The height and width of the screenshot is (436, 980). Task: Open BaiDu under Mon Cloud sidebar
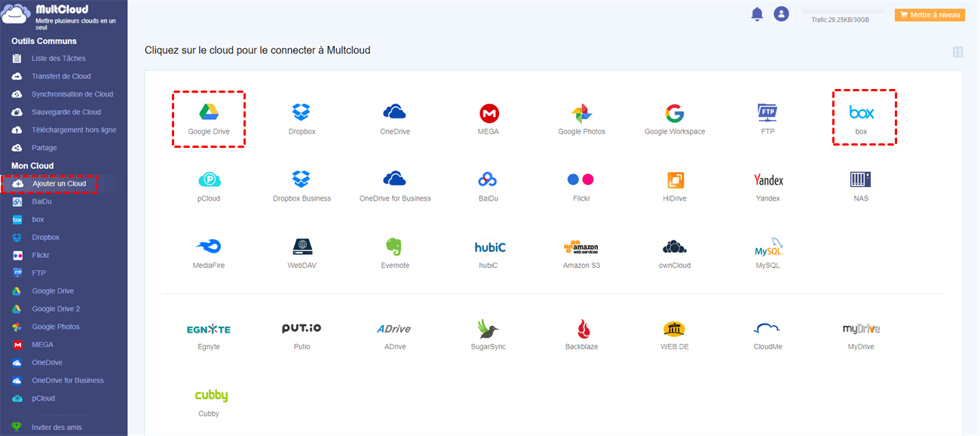pos(41,201)
